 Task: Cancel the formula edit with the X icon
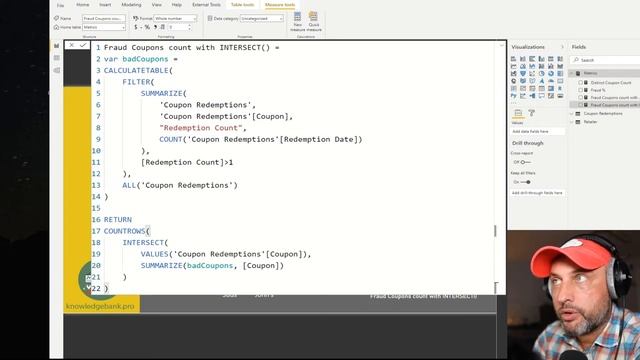71,45
